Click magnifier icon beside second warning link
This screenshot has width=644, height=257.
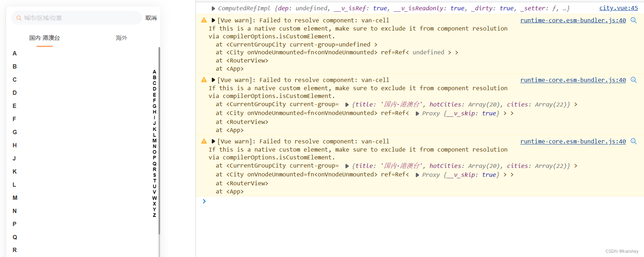[633, 80]
